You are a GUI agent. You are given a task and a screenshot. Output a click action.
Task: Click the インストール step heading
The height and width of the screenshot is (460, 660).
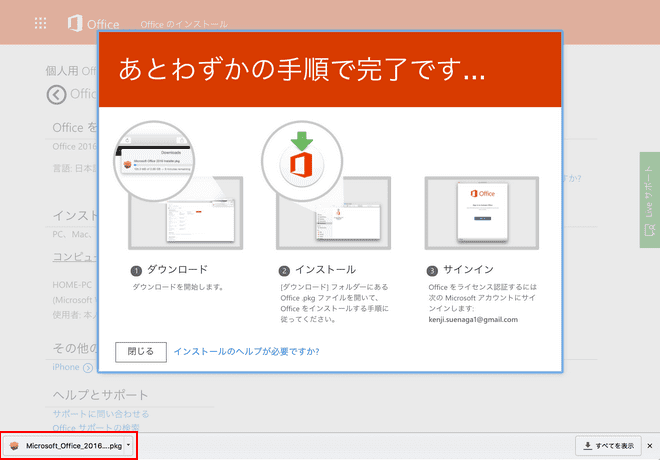pos(325,269)
